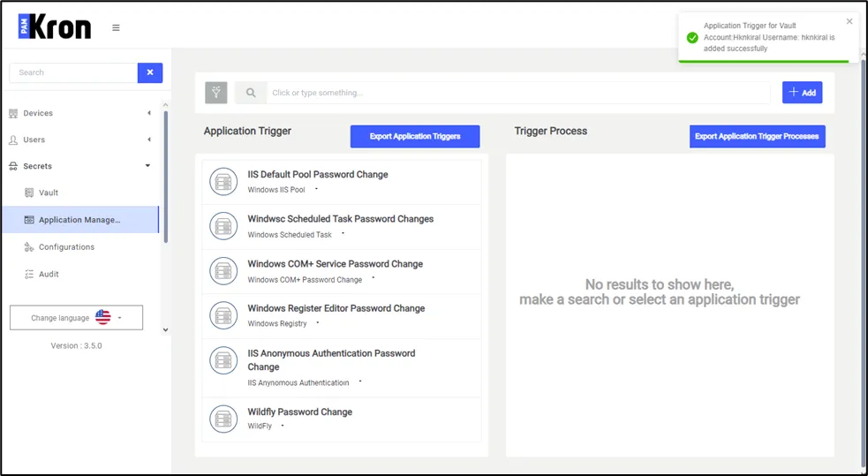Click Windows COM+ Service server icon
868x476 pixels.
223,271
